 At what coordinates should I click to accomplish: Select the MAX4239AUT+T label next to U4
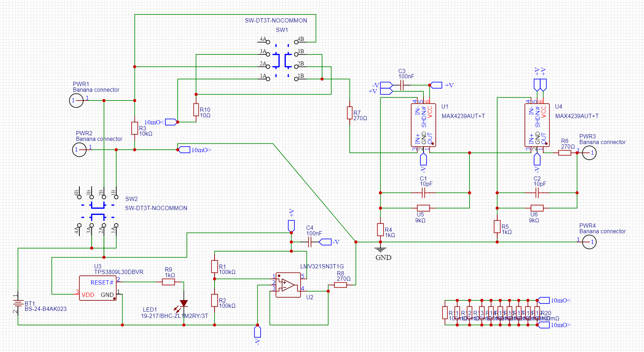click(x=577, y=116)
